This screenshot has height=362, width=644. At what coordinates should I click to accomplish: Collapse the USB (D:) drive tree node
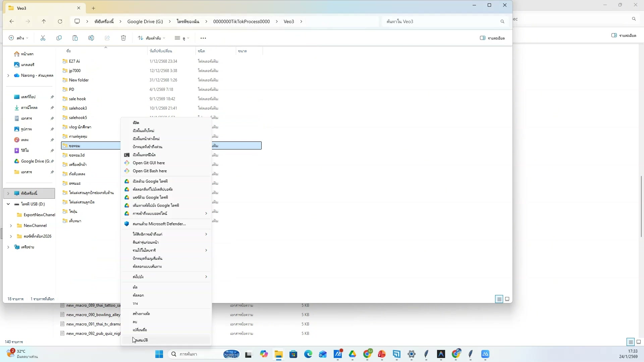(x=8, y=204)
